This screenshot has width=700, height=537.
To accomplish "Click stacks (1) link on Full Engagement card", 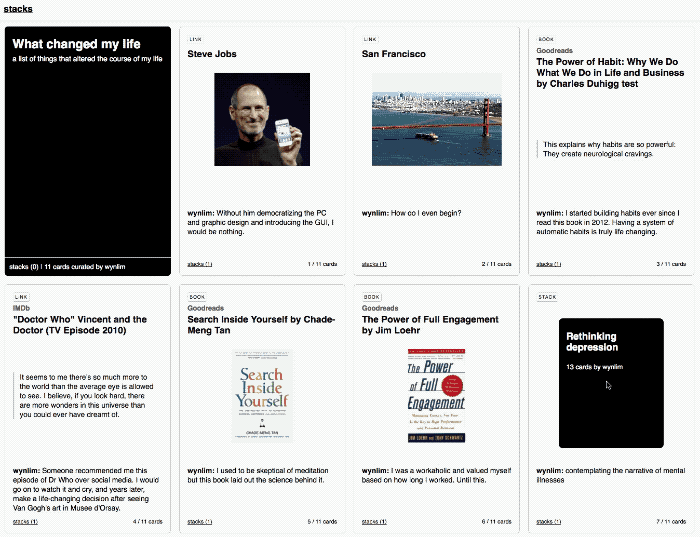I will click(x=374, y=522).
